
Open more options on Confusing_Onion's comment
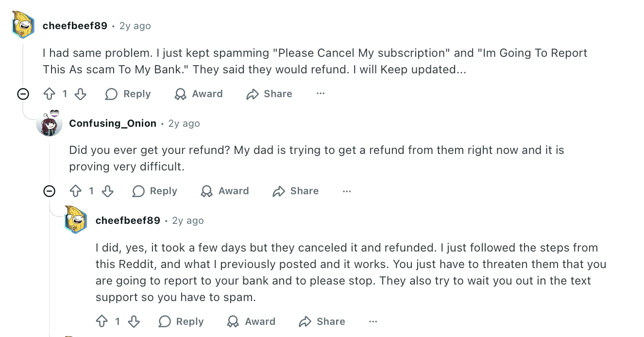pyautogui.click(x=347, y=191)
